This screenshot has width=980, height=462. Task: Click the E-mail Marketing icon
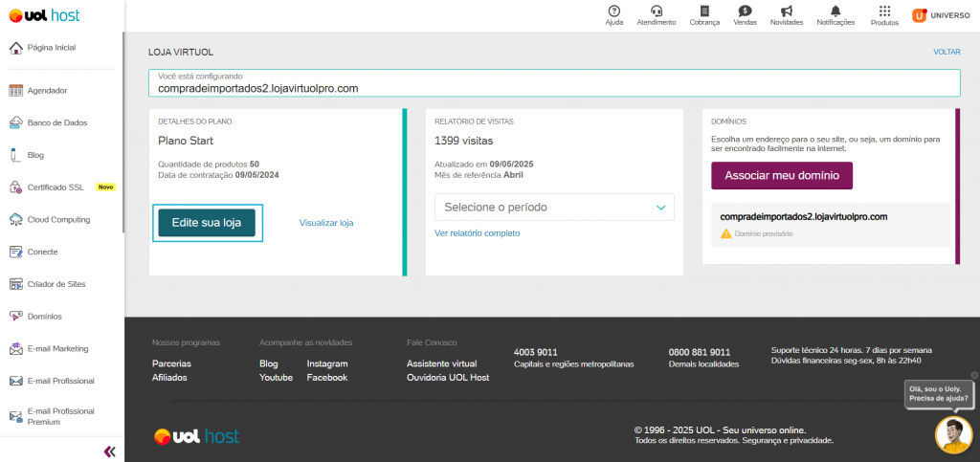click(16, 349)
